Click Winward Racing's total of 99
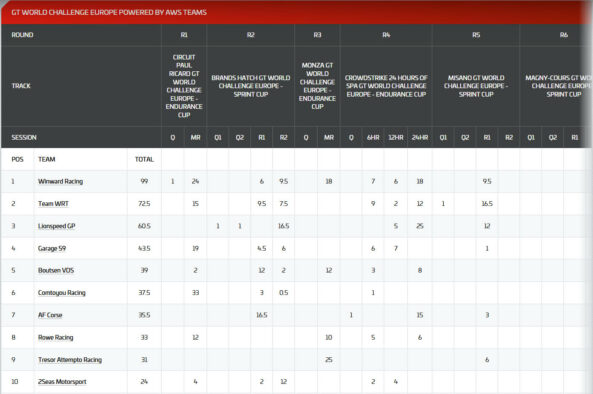 [x=144, y=181]
